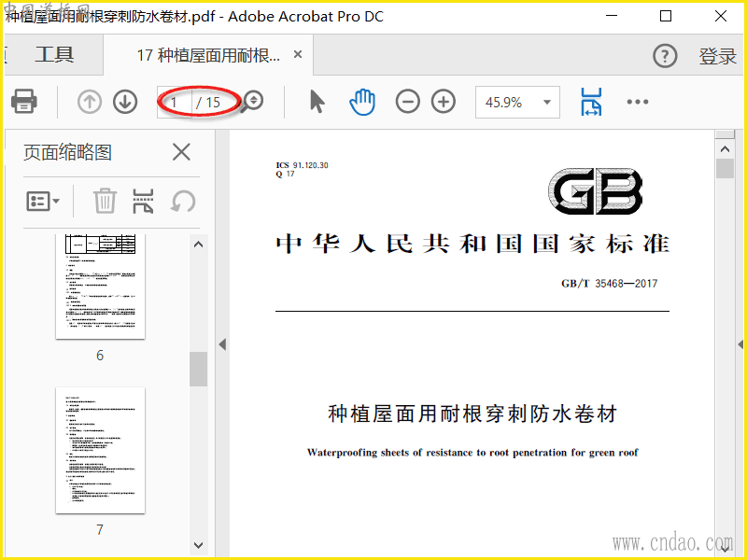Choose the Selection arrow tool
This screenshot has height=560, width=747.
[x=317, y=102]
